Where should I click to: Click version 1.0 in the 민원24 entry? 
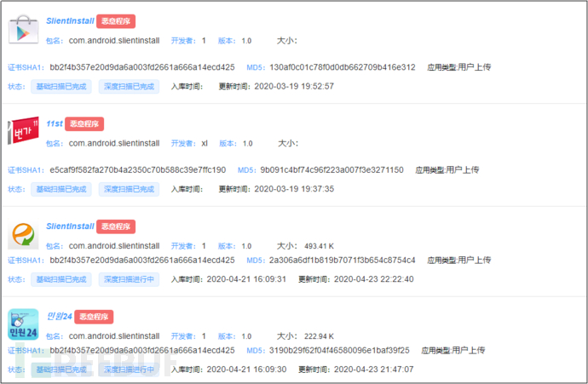pyautogui.click(x=246, y=336)
